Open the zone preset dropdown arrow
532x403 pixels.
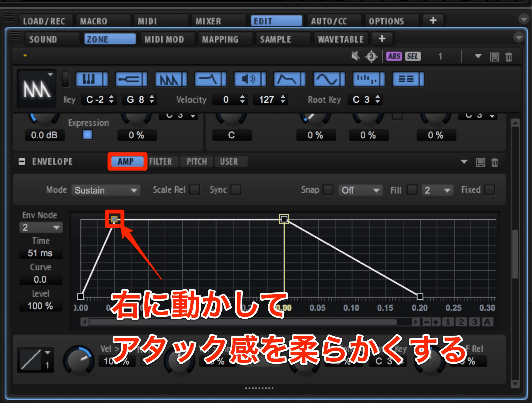[478, 56]
